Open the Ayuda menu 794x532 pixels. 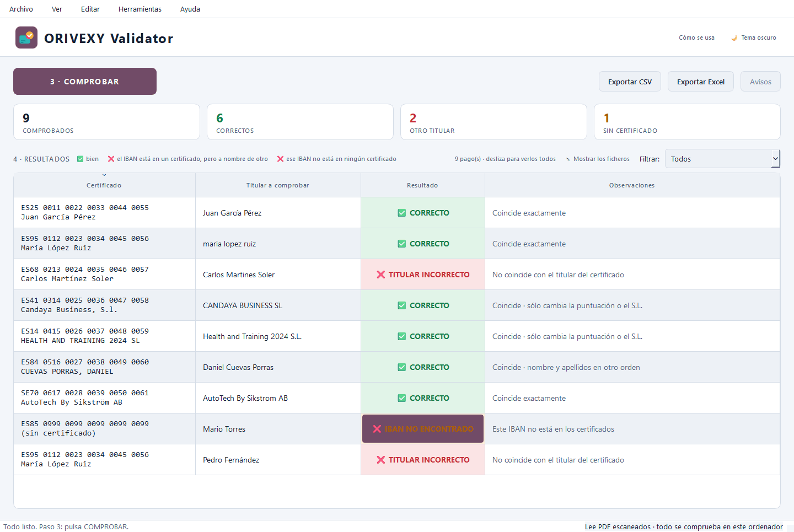point(190,9)
